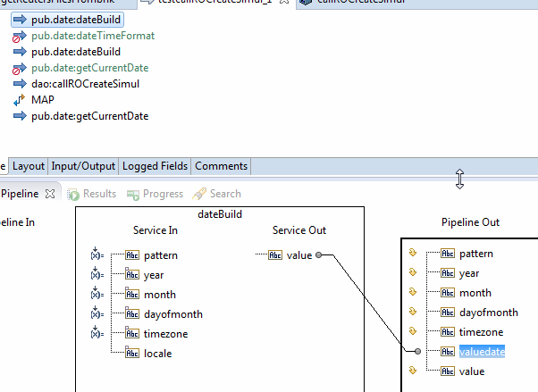Click the Pipeline Out heading

470,222
